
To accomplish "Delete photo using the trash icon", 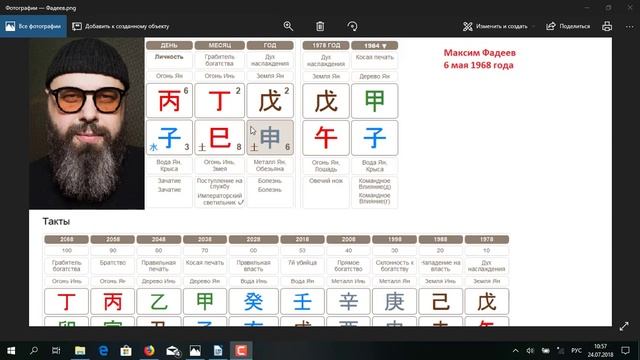I will point(320,26).
